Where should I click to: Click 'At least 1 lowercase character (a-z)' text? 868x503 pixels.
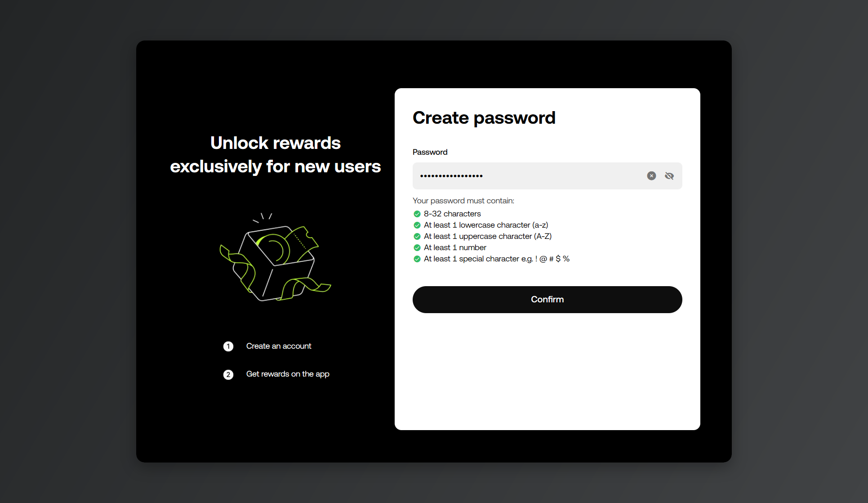(x=486, y=225)
